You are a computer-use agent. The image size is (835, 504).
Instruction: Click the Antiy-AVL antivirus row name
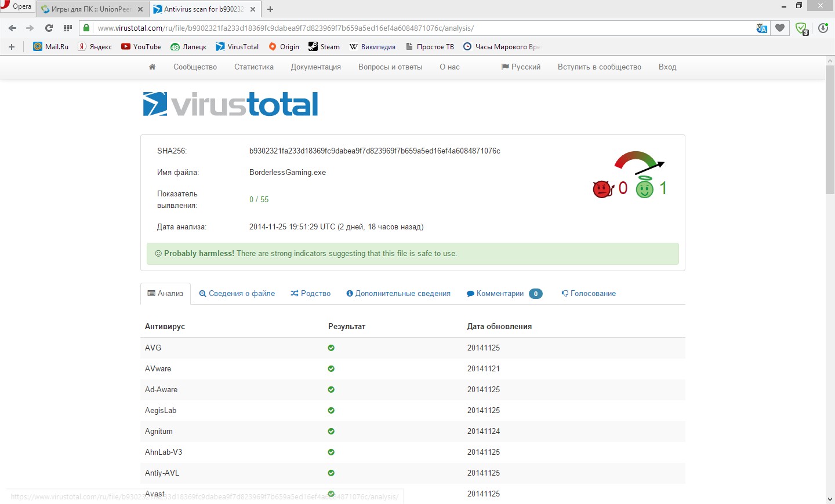[162, 473]
